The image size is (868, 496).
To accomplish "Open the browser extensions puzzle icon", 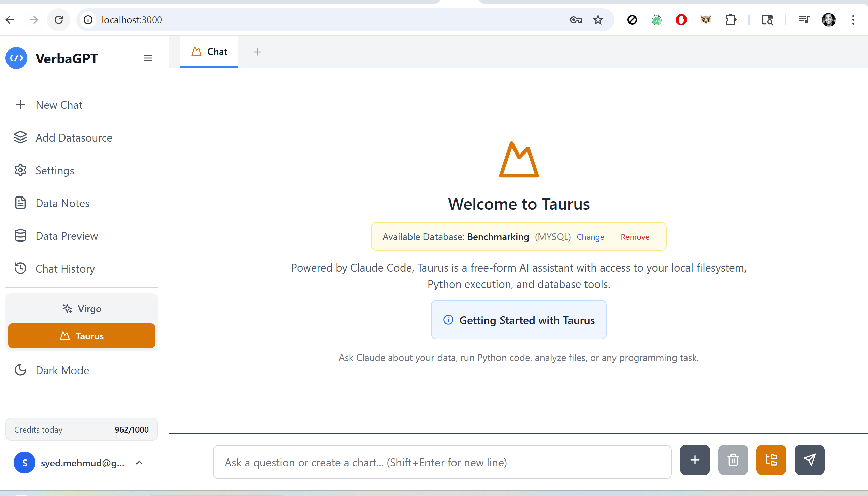I will [x=730, y=20].
